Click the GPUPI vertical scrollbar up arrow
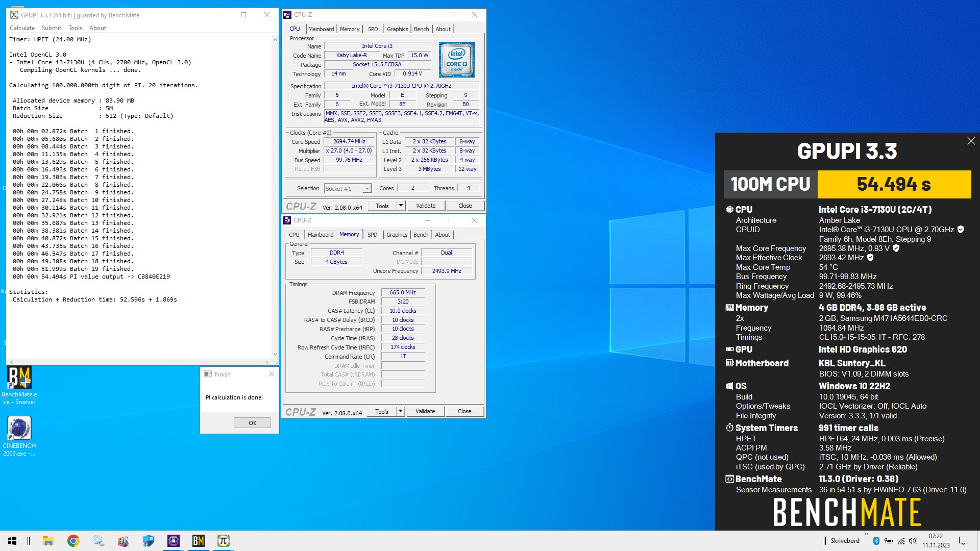Viewport: 980px width, 551px height. [275, 39]
